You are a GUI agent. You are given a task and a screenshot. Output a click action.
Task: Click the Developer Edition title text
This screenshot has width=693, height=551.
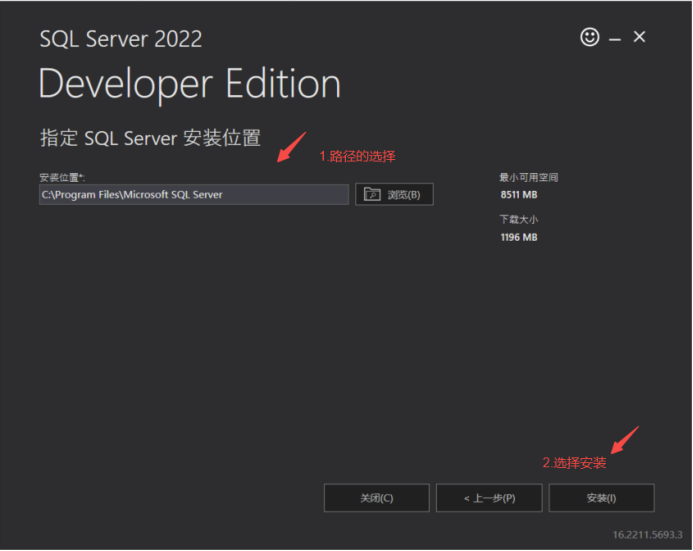[x=190, y=85]
